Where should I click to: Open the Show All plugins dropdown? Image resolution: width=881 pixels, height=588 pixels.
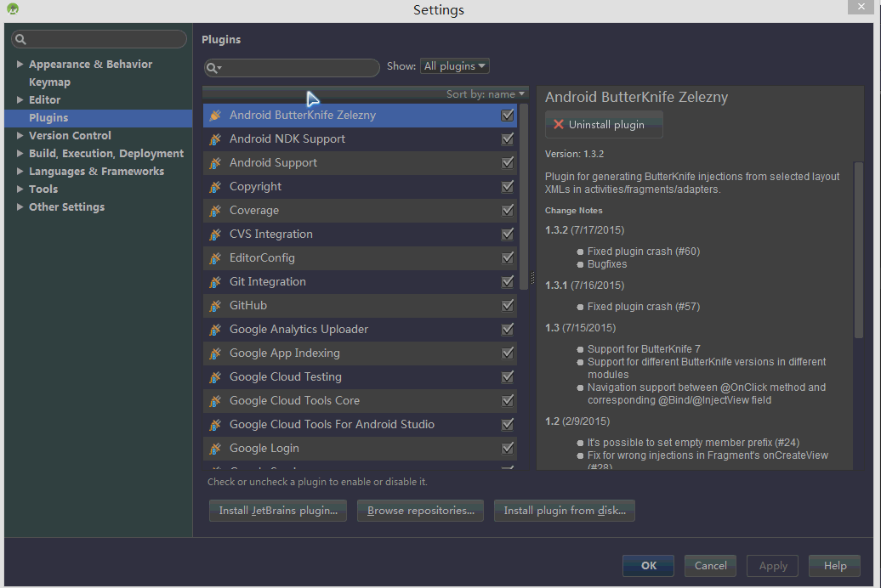coord(455,66)
